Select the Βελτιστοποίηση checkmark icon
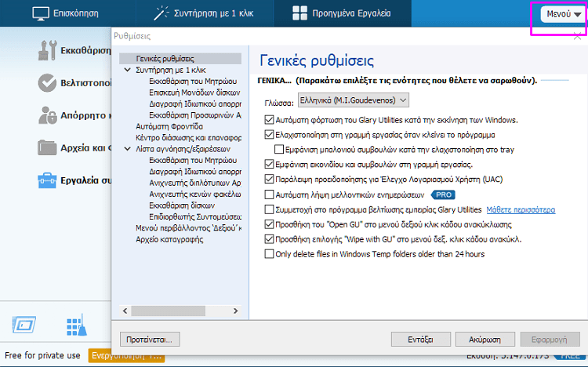The image size is (588, 367). pos(47,82)
